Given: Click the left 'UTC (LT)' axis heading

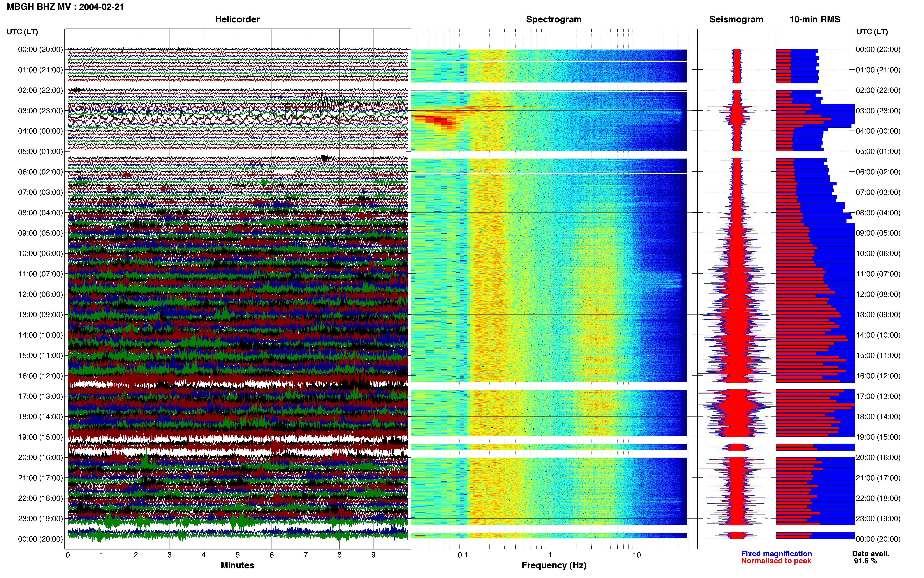Looking at the screenshot, I should pos(22,32).
